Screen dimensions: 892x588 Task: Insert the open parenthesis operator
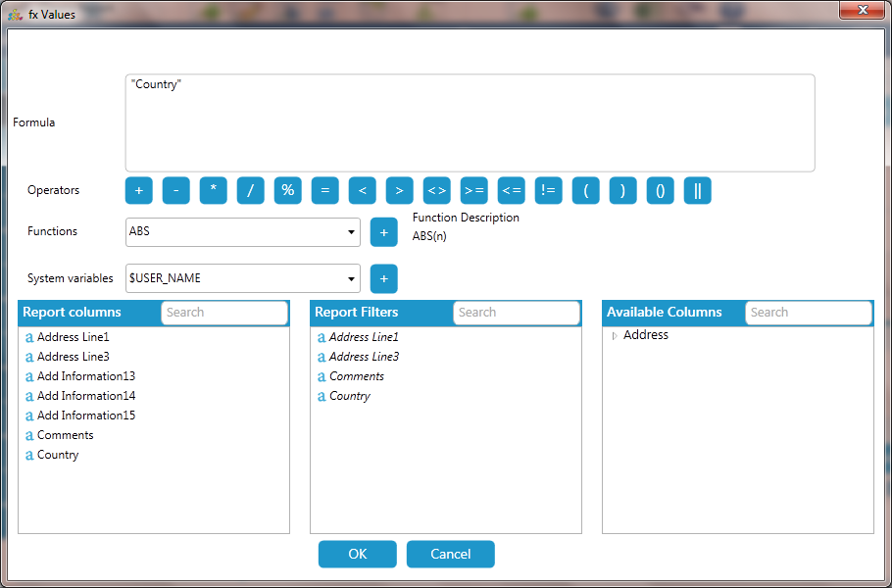point(585,190)
